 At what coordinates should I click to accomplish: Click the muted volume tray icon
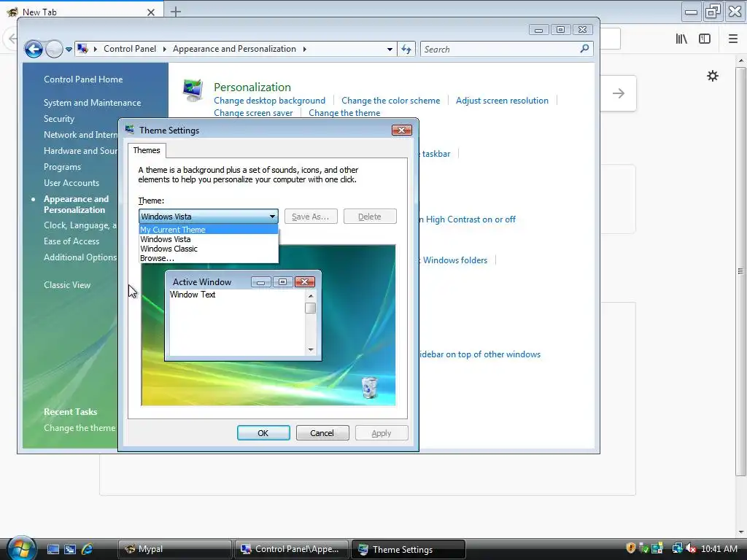(x=691, y=548)
